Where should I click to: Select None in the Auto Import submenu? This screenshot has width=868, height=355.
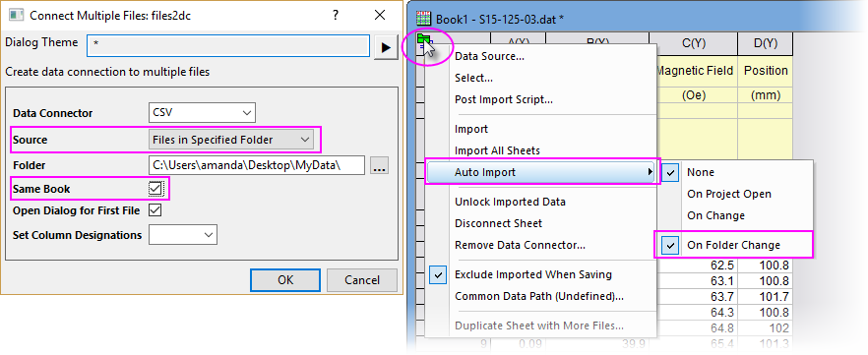pyautogui.click(x=701, y=172)
